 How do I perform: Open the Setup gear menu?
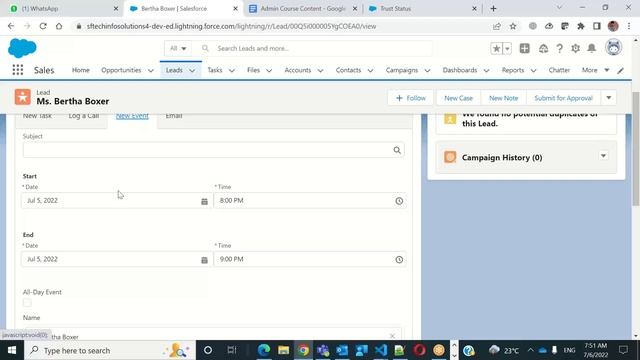pos(576,48)
